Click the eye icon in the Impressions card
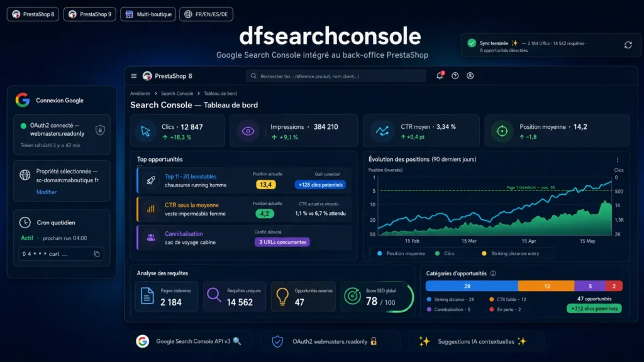This screenshot has height=362, width=644. [x=248, y=131]
